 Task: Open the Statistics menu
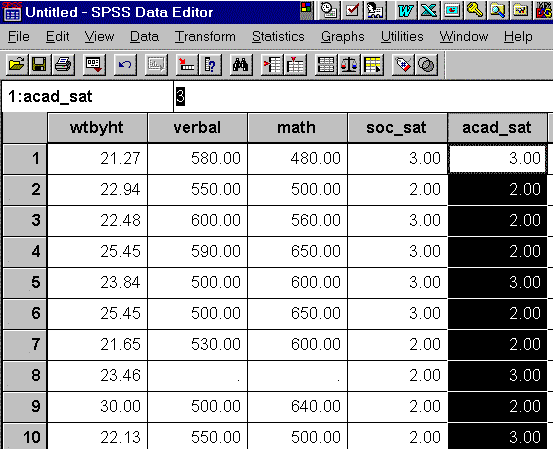coord(278,37)
